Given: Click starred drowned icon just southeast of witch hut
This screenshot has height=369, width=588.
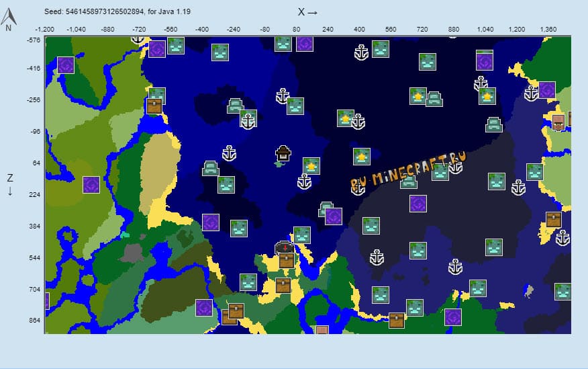Looking at the screenshot, I should 311,165.
